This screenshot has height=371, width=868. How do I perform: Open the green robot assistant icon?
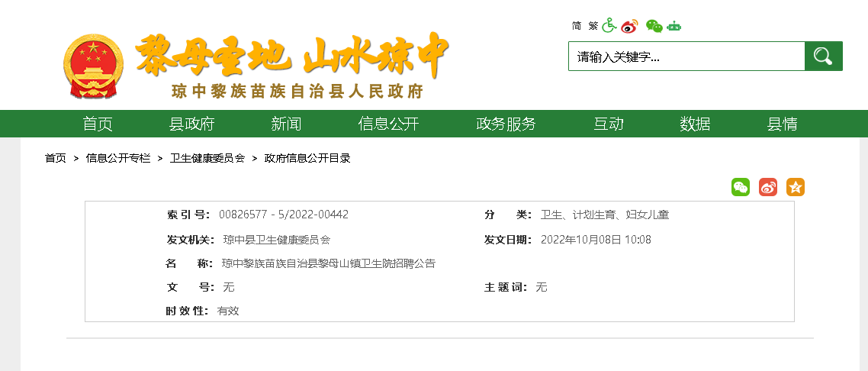pos(674,25)
